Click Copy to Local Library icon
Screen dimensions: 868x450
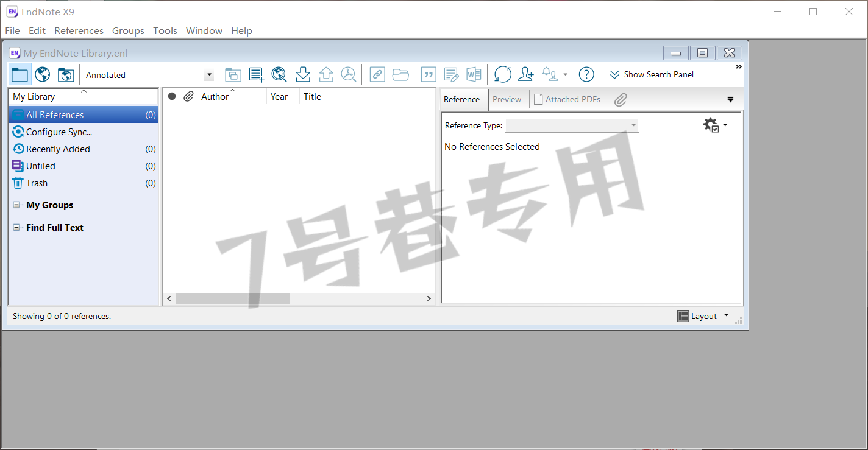[233, 75]
